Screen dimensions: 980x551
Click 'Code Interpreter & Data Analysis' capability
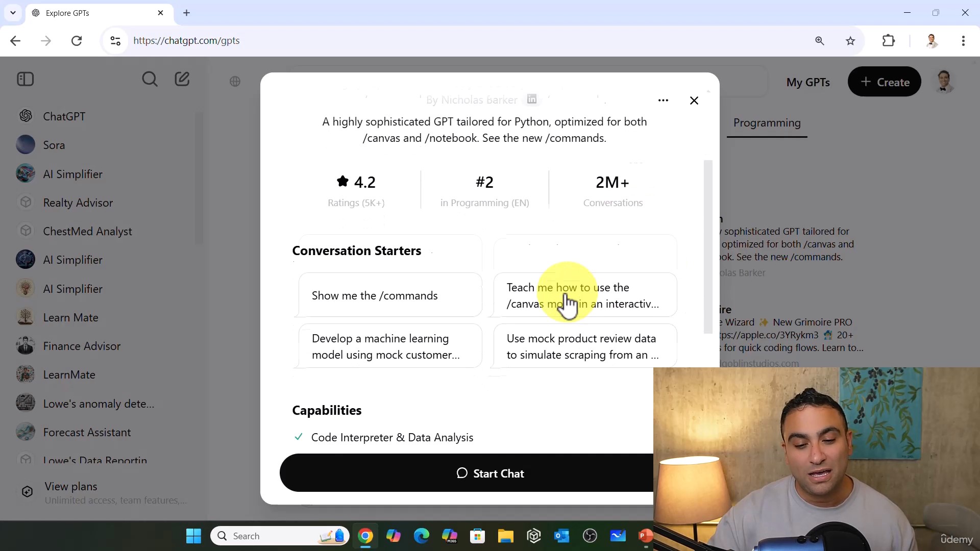point(392,438)
